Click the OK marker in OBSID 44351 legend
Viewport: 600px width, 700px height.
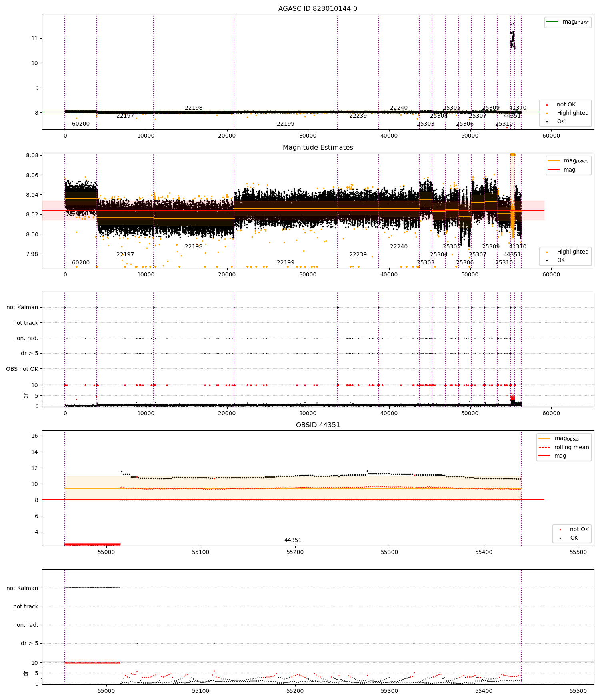click(560, 538)
